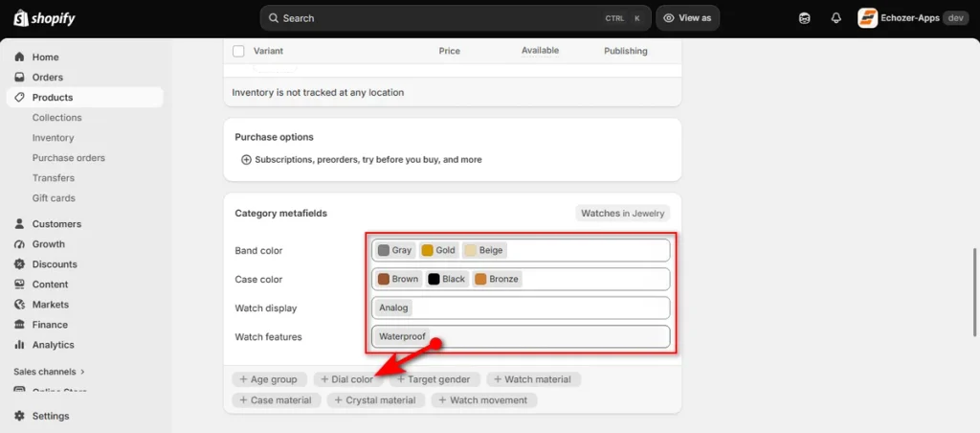Click the Growth target icon
980x433 pixels.
coord(19,243)
